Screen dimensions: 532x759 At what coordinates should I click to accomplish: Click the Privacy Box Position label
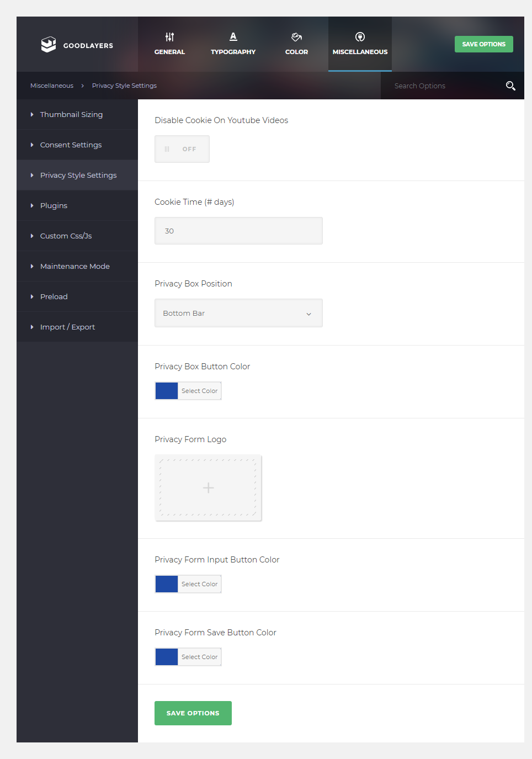(193, 284)
